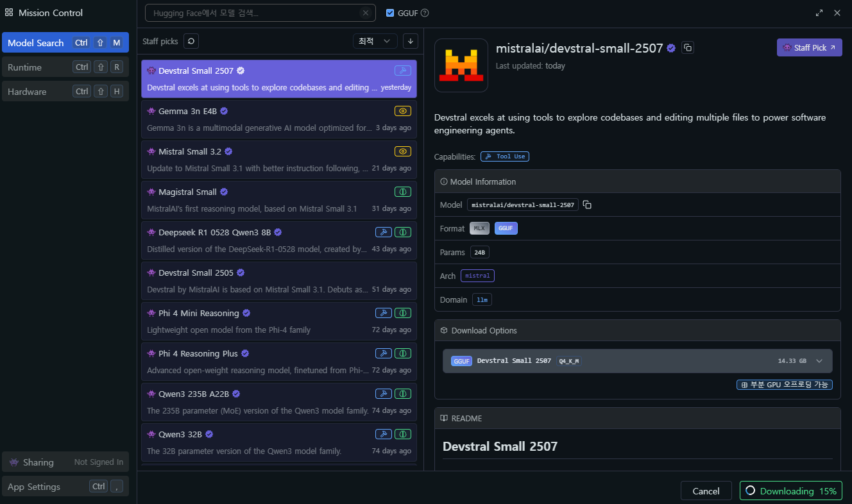Click tool-use badge on Devstral Small 2507 card
Image resolution: width=852 pixels, height=504 pixels.
point(403,71)
